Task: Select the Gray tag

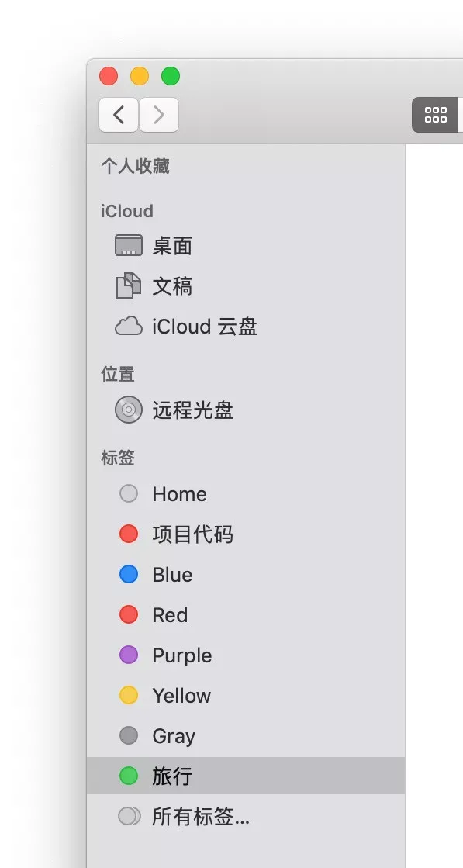Action: (x=174, y=735)
